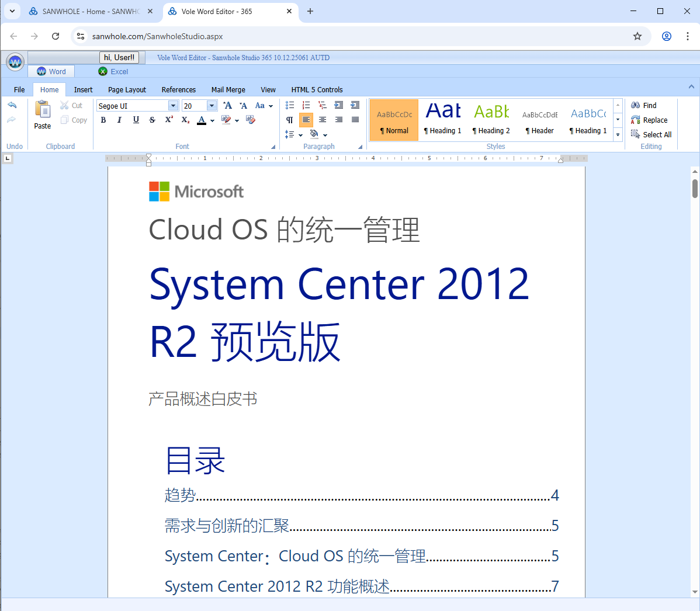This screenshot has height=611, width=700.
Task: Toggle underline formatting
Action: tap(136, 120)
